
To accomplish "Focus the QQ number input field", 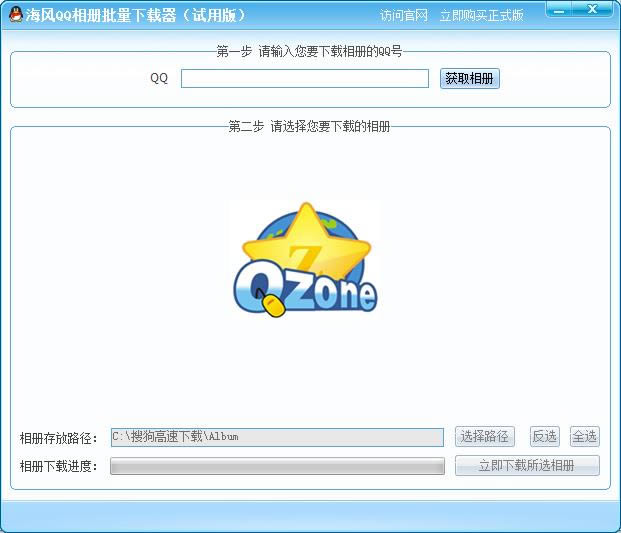I will pyautogui.click(x=305, y=78).
